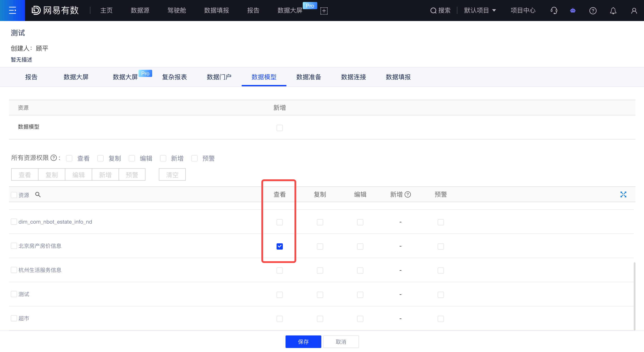Viewport: 644px width, 352px height.
Task: Click the add-module dashed plus icon
Action: 324,11
